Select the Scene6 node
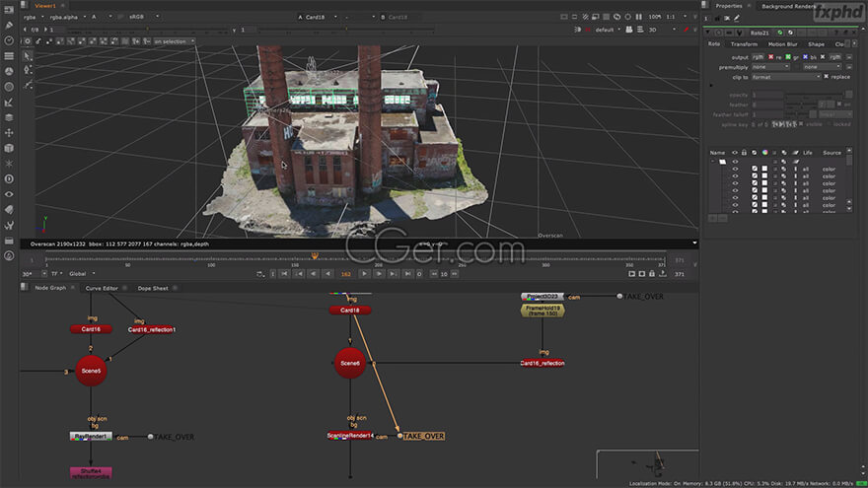Screen dimensions: 868x488 click(350, 364)
